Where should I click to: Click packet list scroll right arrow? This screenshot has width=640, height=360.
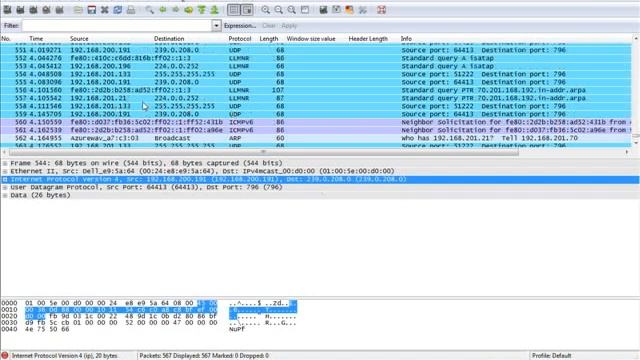[x=627, y=152]
